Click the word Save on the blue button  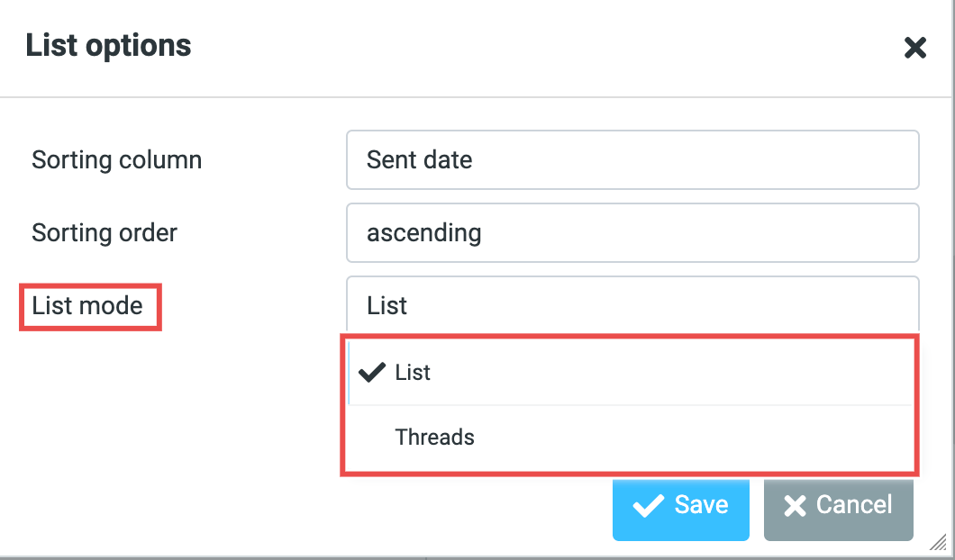click(x=701, y=505)
